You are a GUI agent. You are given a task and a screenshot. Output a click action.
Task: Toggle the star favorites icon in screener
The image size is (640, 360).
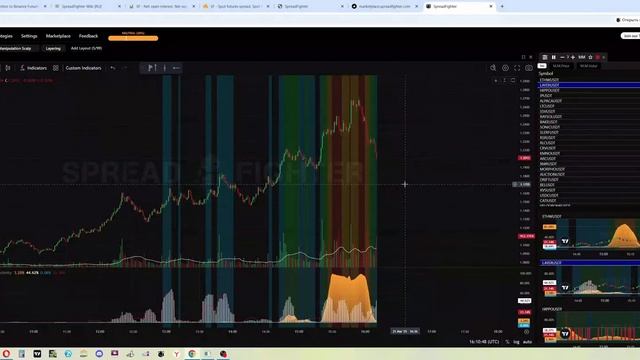[x=590, y=57]
